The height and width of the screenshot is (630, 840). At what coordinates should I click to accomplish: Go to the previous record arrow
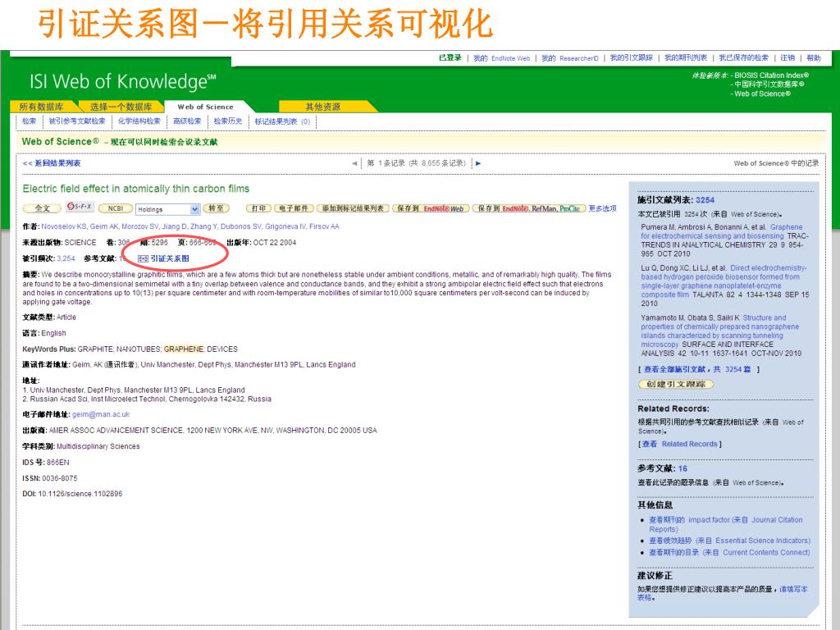tap(354, 163)
